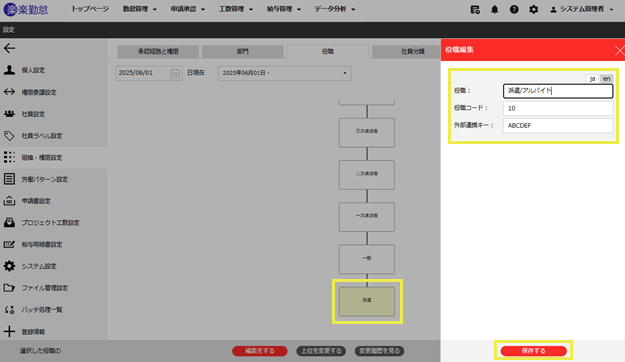Click the 楽勤怠 logo
Viewport: 625px width, 362px height.
click(26, 9)
